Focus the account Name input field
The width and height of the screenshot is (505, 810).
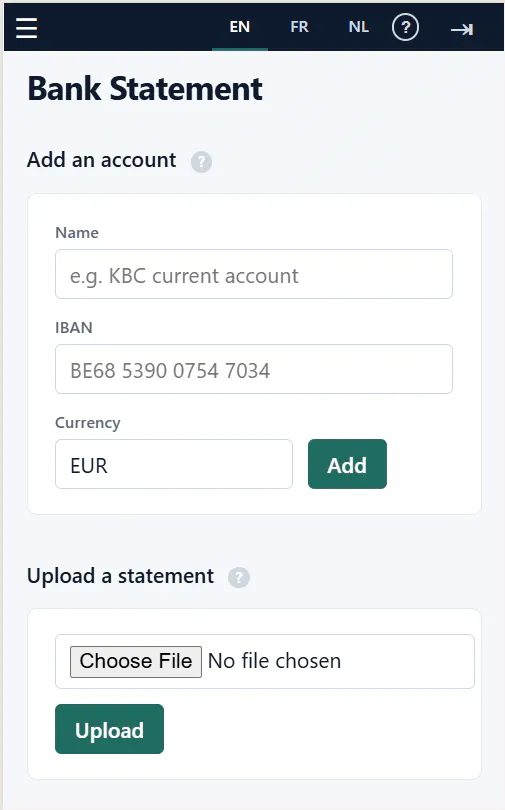coord(254,274)
